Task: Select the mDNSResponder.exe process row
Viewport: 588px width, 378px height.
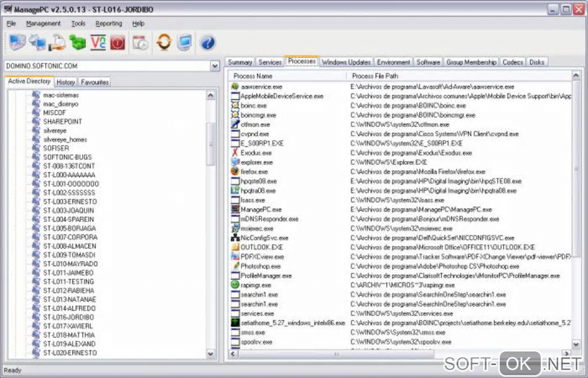Action: tap(400, 218)
